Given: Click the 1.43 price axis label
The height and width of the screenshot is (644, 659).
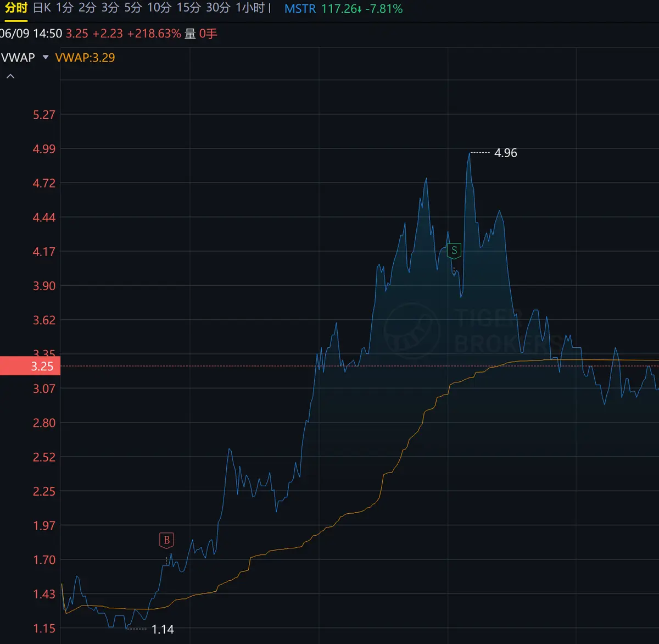Looking at the screenshot, I should point(44,593).
